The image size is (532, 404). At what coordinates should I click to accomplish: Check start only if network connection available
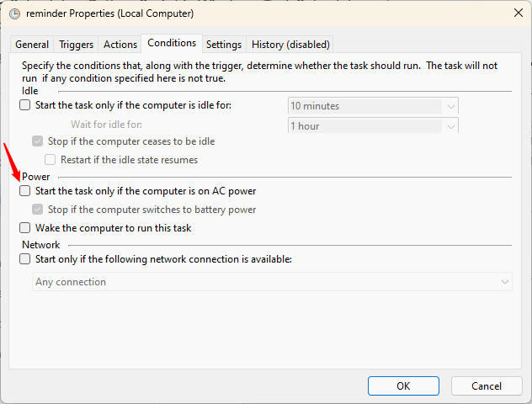point(24,259)
